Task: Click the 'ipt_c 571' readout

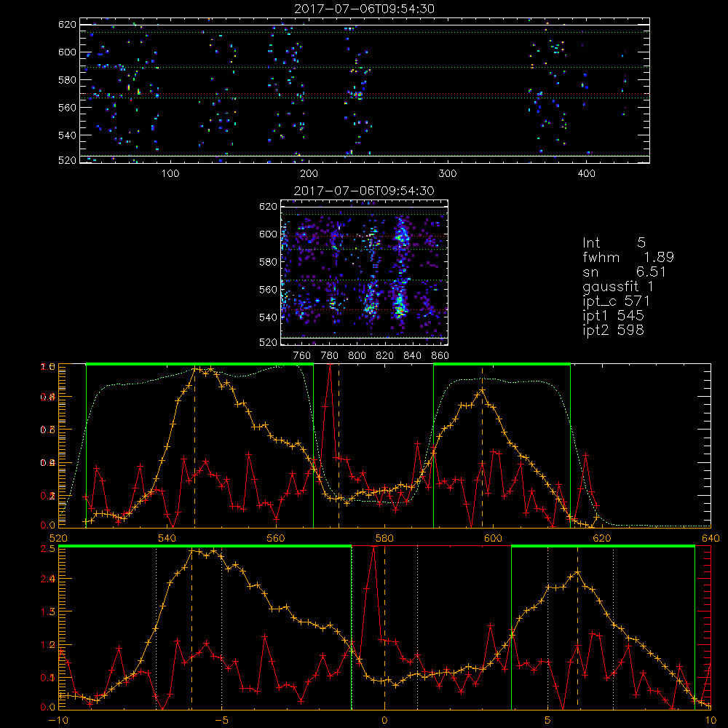Action: (616, 301)
